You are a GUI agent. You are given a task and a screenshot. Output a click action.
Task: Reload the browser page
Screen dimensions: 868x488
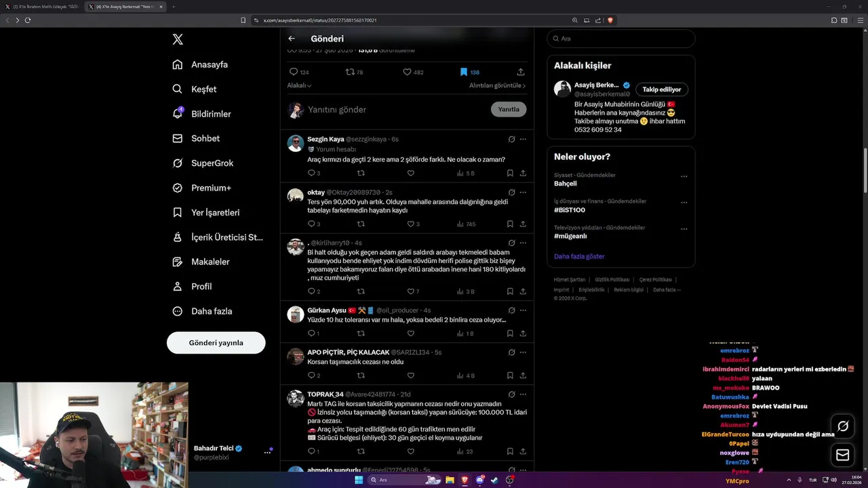[28, 20]
